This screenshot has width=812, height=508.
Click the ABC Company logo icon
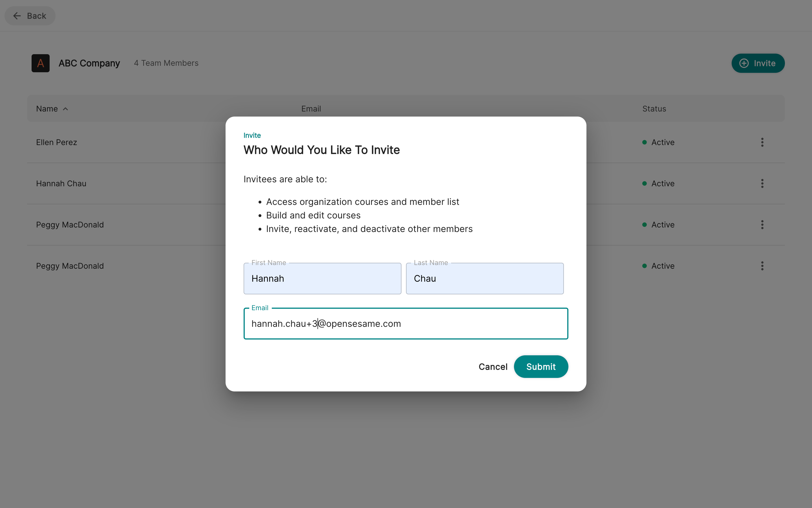[x=41, y=63]
